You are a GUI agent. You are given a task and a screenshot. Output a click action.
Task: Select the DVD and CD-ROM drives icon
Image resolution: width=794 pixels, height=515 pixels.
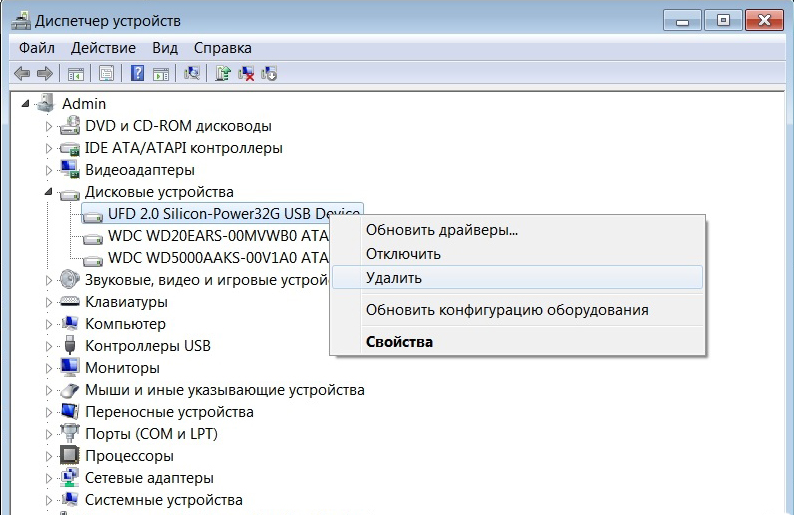(70, 126)
